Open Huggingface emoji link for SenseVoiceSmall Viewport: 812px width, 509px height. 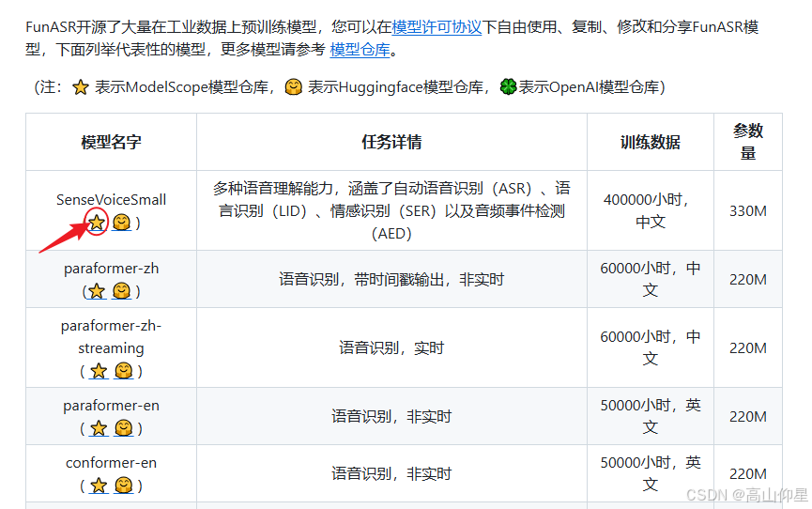coord(122,223)
